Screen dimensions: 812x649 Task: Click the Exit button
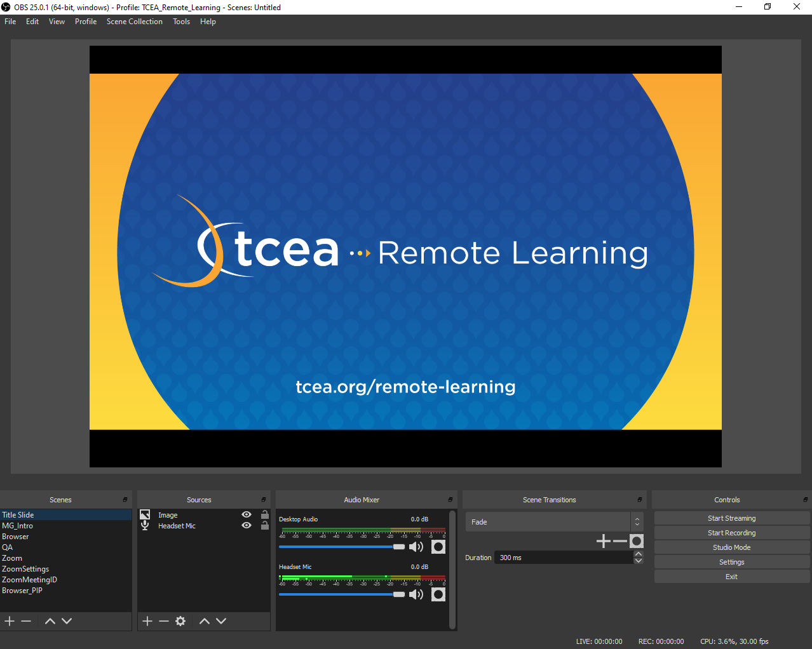pyautogui.click(x=732, y=577)
